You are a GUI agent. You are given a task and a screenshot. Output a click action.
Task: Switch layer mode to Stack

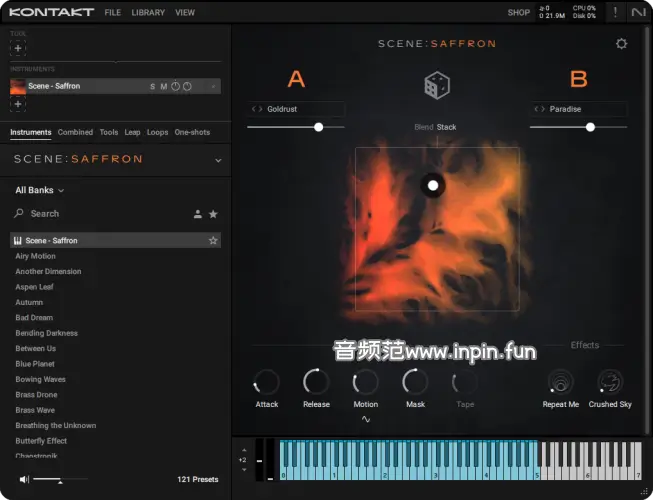click(x=446, y=127)
